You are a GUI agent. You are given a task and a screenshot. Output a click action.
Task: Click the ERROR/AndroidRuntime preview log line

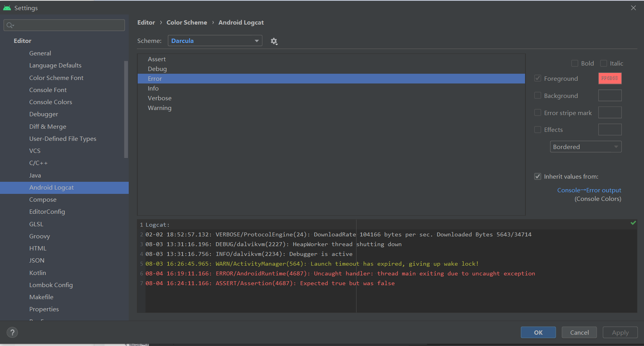coord(340,273)
